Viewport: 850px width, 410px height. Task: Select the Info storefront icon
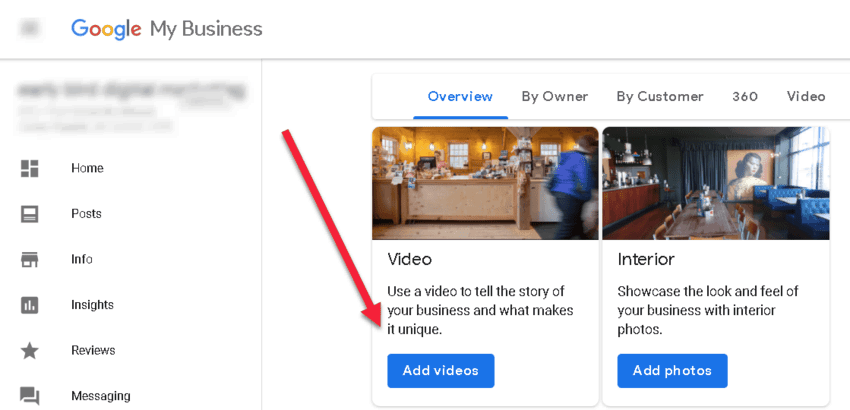pyautogui.click(x=30, y=259)
